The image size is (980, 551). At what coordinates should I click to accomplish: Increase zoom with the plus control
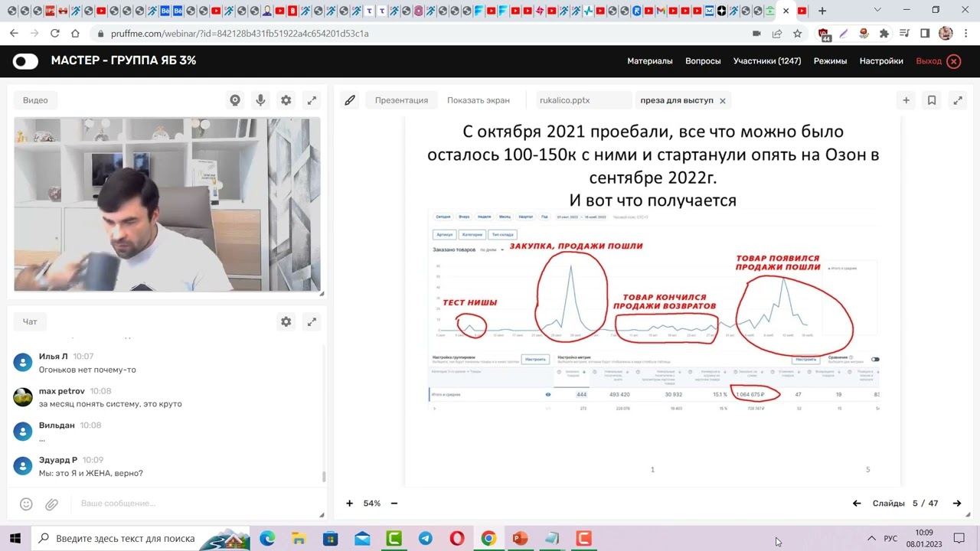(x=349, y=503)
